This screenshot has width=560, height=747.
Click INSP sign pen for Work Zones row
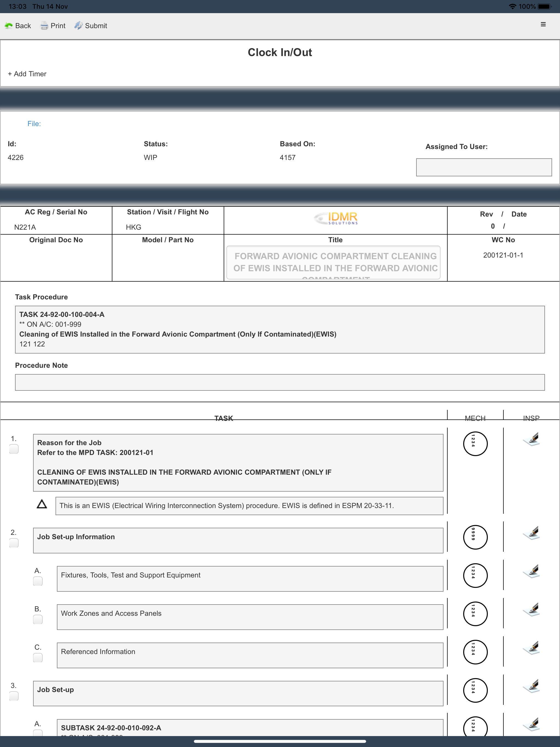531,609
